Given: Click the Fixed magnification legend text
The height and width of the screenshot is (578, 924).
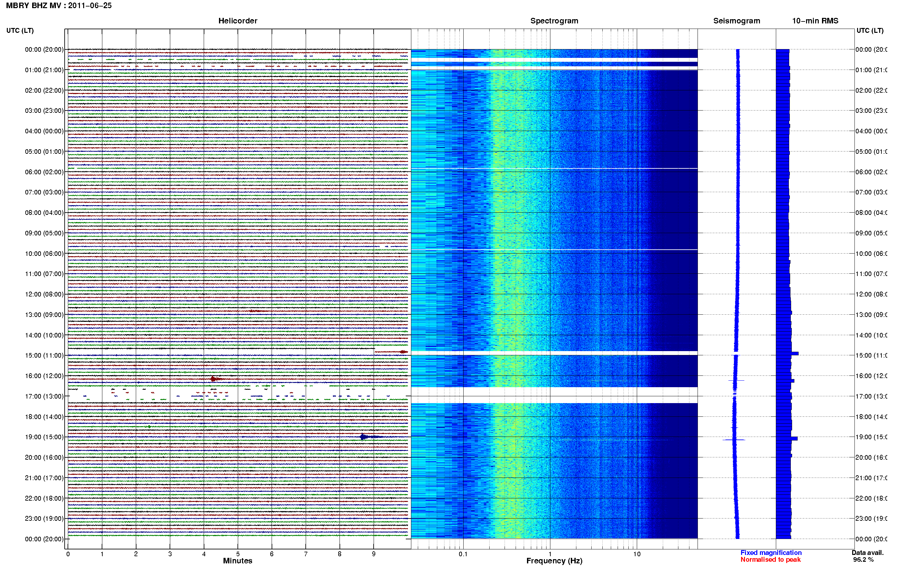Looking at the screenshot, I should pos(771,553).
